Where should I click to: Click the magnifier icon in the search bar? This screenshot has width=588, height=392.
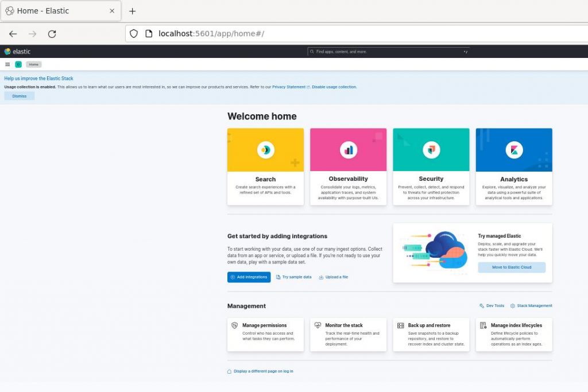(x=312, y=52)
